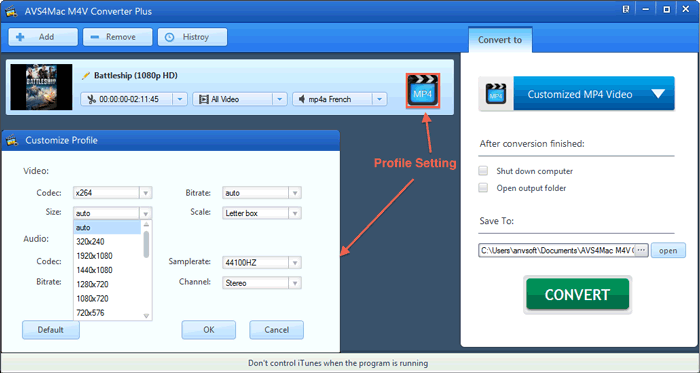Screen dimensions: 700x373
Task: Expand the Samplerate 44100HZ dropdown
Action: point(295,263)
